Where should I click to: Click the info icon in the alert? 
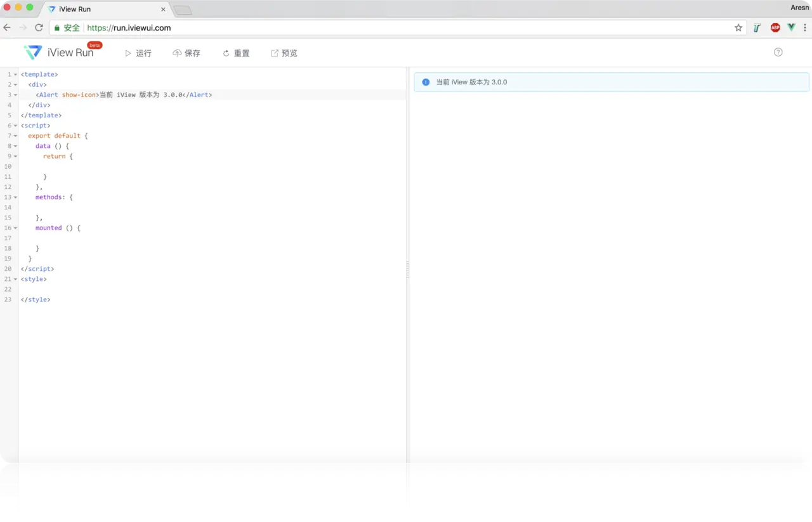426,82
